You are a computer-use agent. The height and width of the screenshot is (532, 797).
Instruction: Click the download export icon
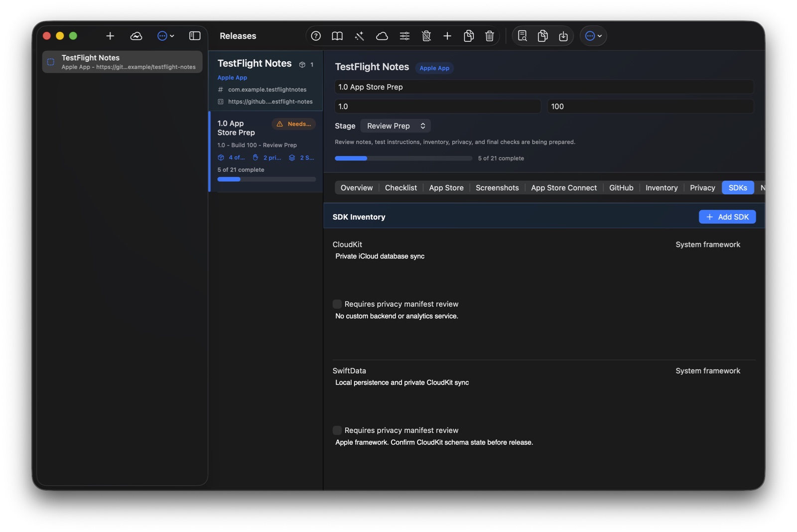coord(563,36)
